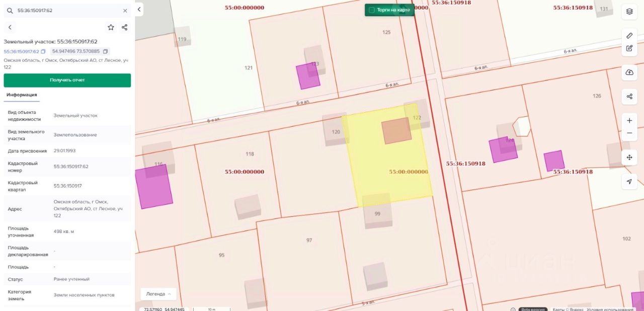Zoom in on the map
This screenshot has width=644, height=311.
click(629, 121)
